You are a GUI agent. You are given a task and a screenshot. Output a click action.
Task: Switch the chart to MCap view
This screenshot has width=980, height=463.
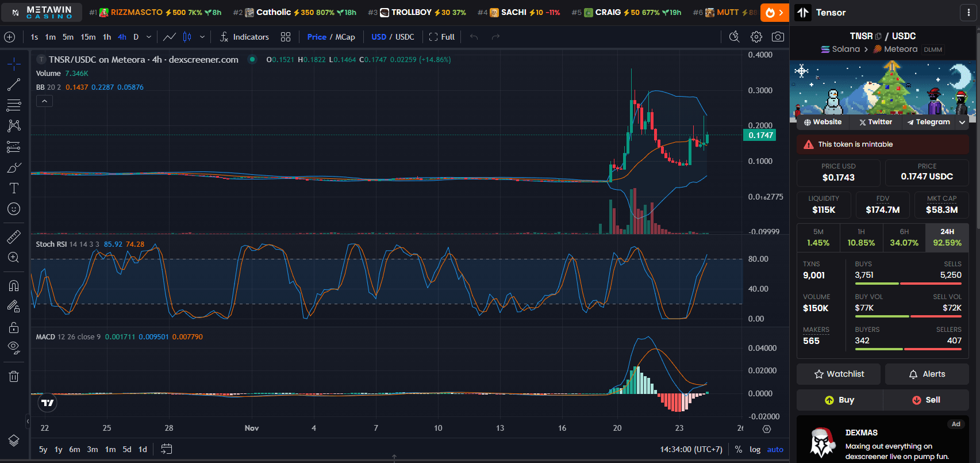345,37
